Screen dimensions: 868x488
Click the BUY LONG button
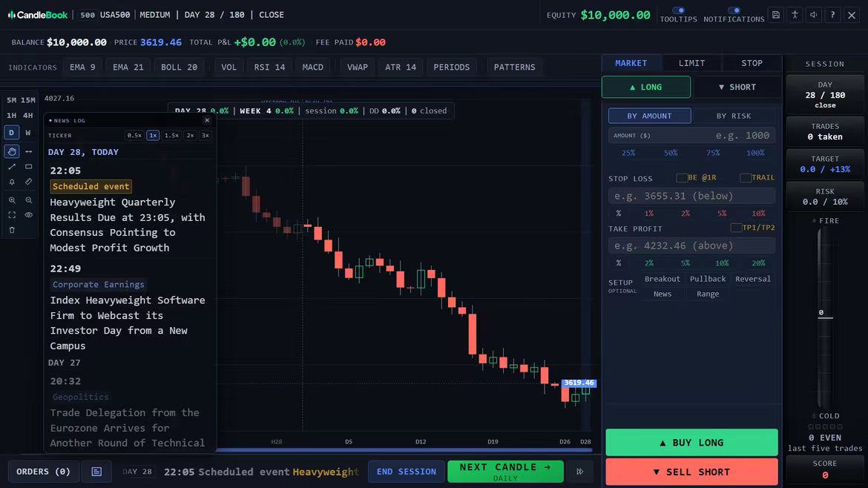click(x=691, y=443)
